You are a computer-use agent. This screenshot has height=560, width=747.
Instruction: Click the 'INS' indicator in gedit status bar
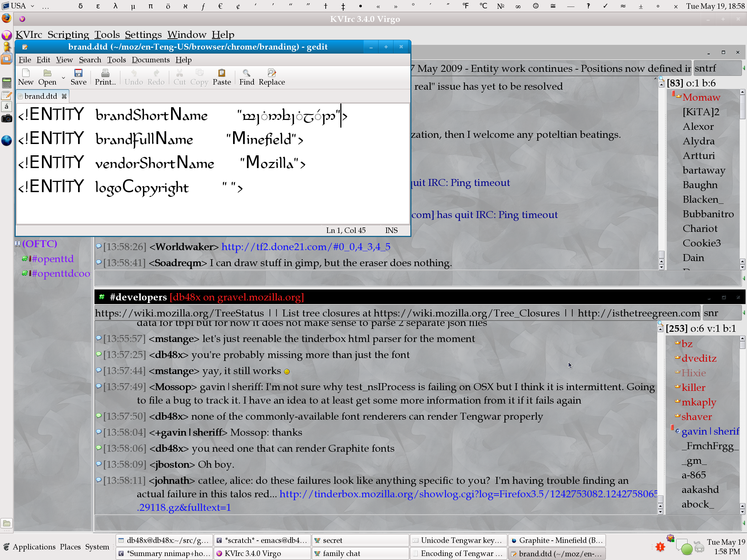(x=391, y=230)
